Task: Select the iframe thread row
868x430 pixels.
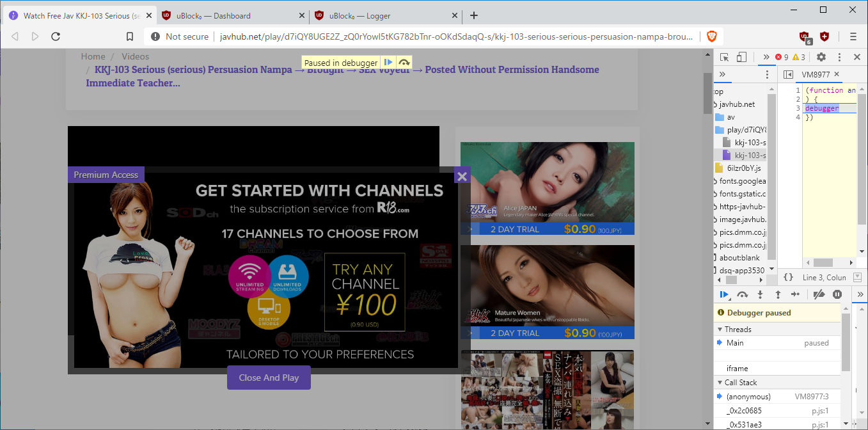Action: pos(777,369)
